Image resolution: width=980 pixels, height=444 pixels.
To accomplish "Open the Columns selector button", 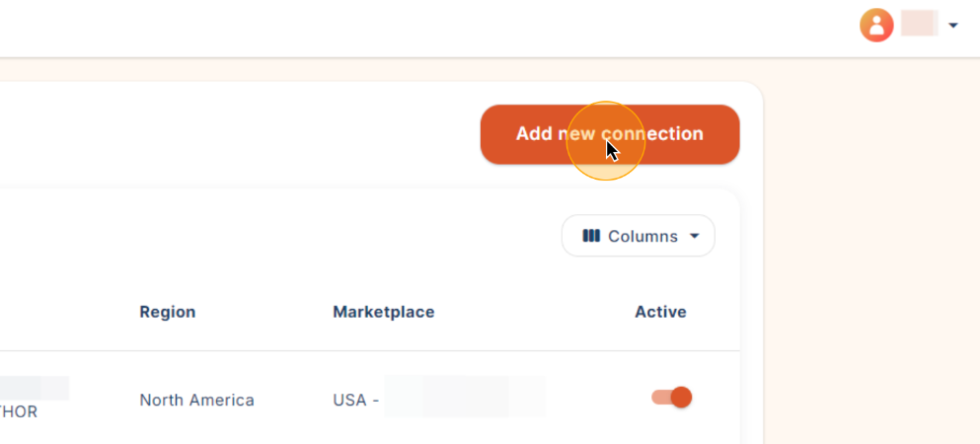I will click(x=639, y=236).
